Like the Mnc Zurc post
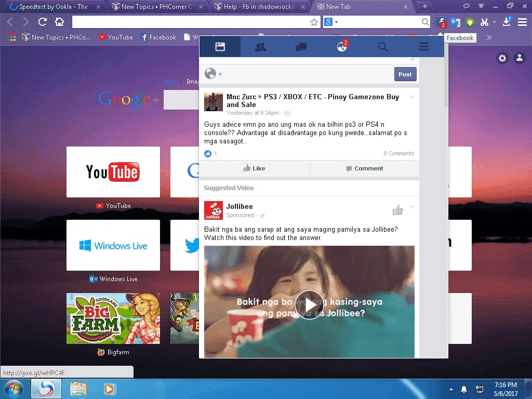 pos(254,168)
